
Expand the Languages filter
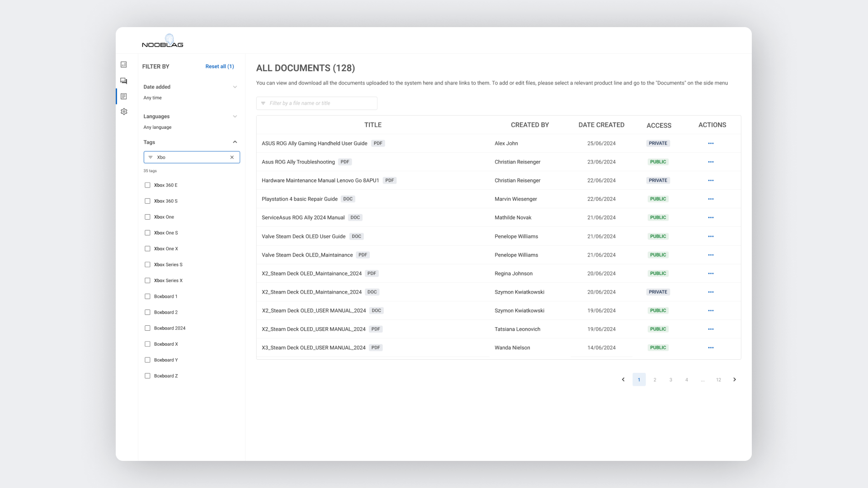[x=235, y=116]
